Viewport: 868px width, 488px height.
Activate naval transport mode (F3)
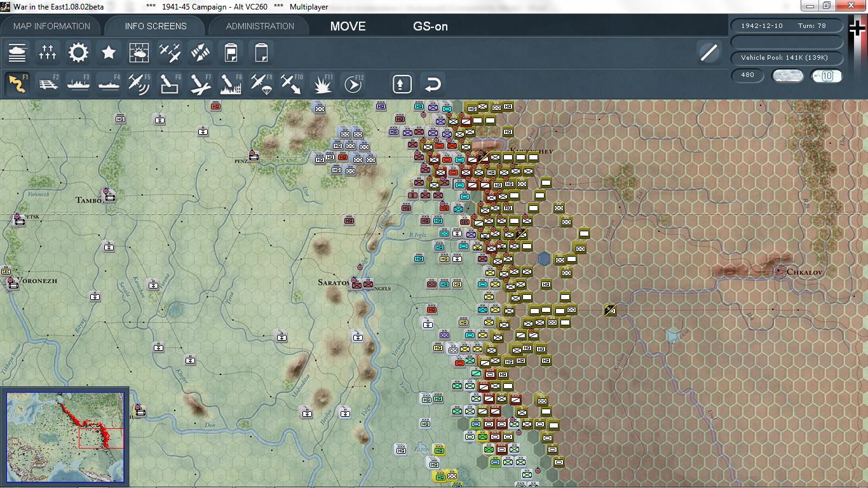[x=78, y=83]
